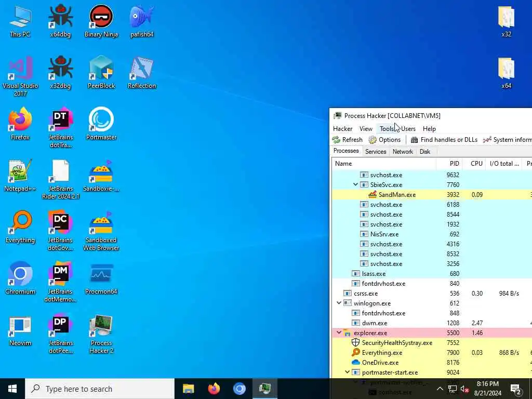
Task: Collapse the explorer.exe process tree node
Action: click(339, 333)
